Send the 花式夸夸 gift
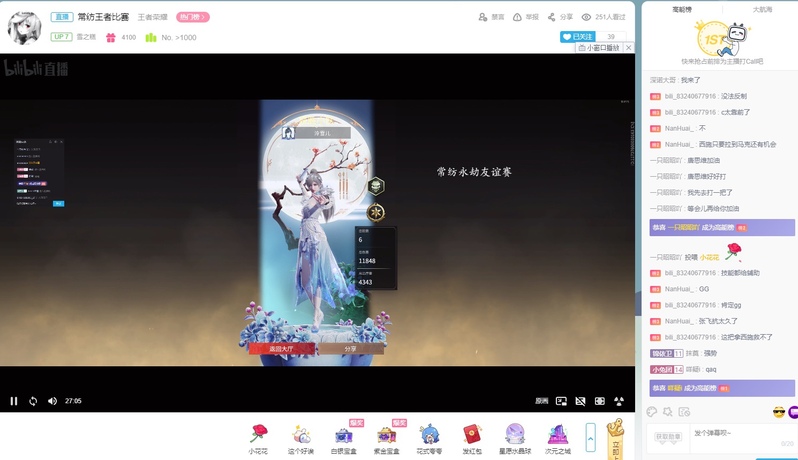The image size is (798, 460). 429,439
